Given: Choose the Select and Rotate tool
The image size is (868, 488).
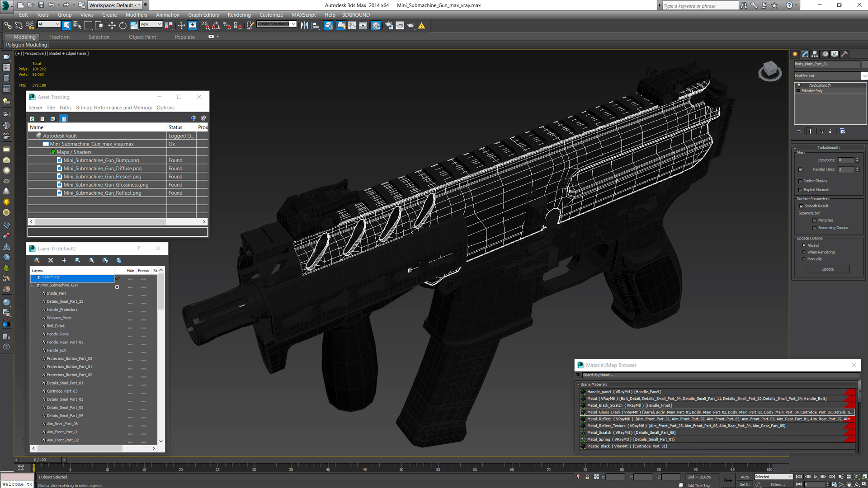Looking at the screenshot, I should [123, 26].
